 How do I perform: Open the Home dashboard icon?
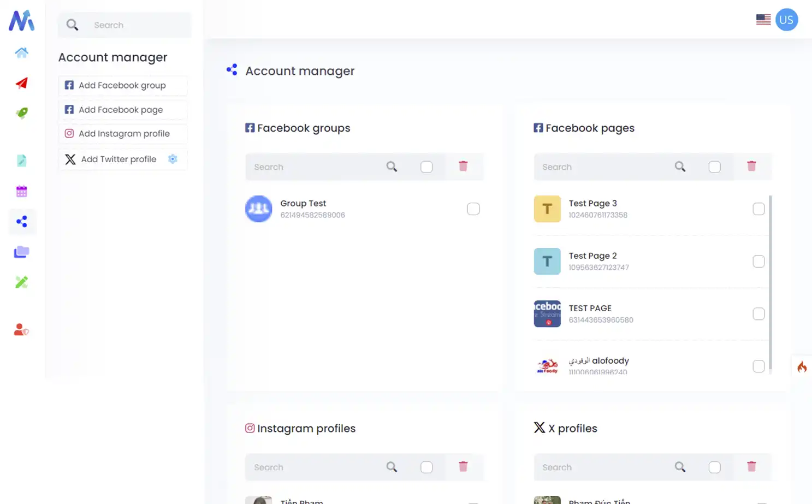(21, 53)
